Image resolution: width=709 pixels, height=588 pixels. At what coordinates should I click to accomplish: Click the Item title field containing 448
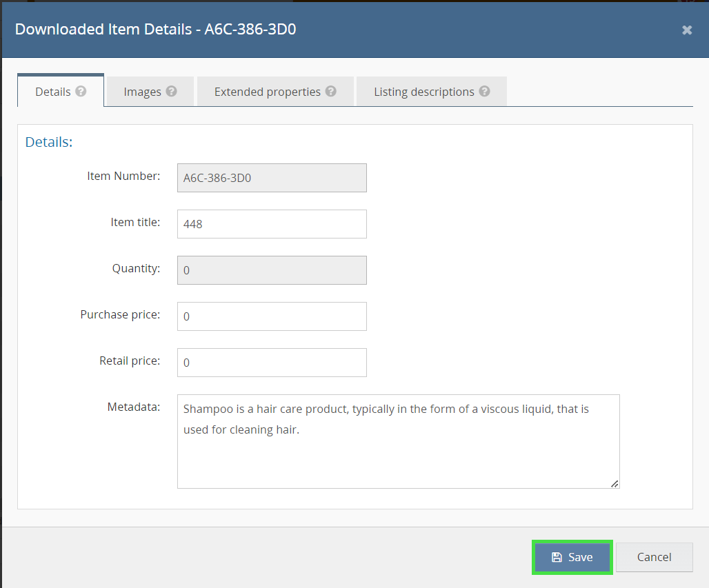272,224
